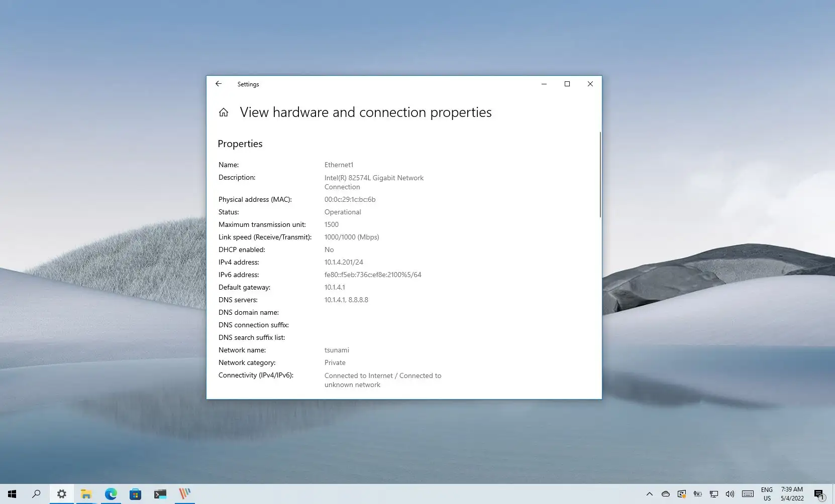This screenshot has width=835, height=504.
Task: Open the volume control in system tray
Action: [x=729, y=494]
